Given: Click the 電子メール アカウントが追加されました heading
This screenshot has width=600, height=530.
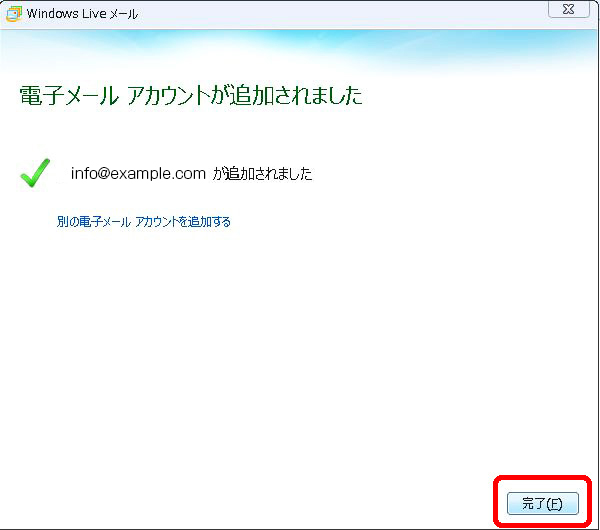Looking at the screenshot, I should tap(191, 95).
